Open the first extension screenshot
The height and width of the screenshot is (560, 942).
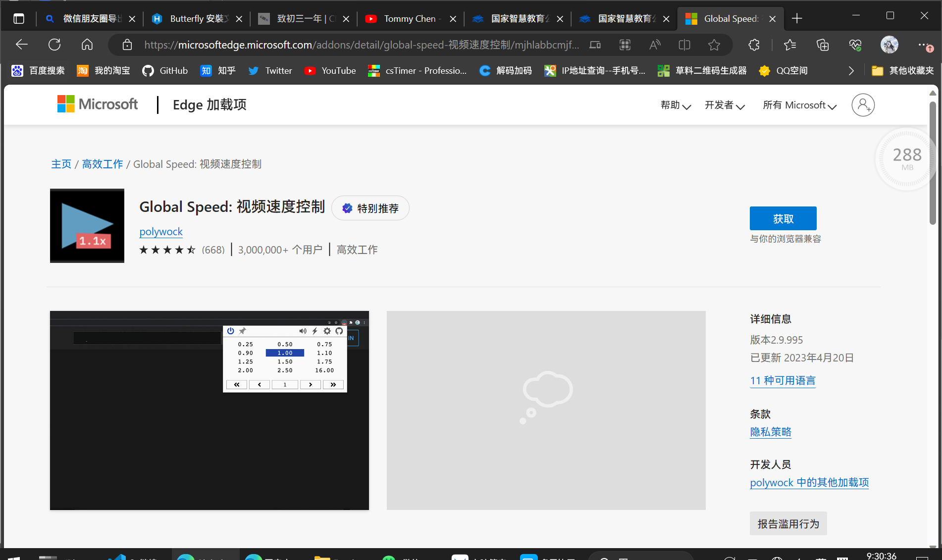click(x=209, y=410)
